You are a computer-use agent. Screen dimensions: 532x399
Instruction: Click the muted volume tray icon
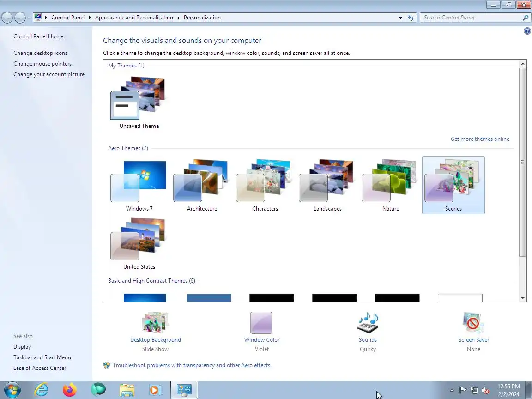click(485, 391)
